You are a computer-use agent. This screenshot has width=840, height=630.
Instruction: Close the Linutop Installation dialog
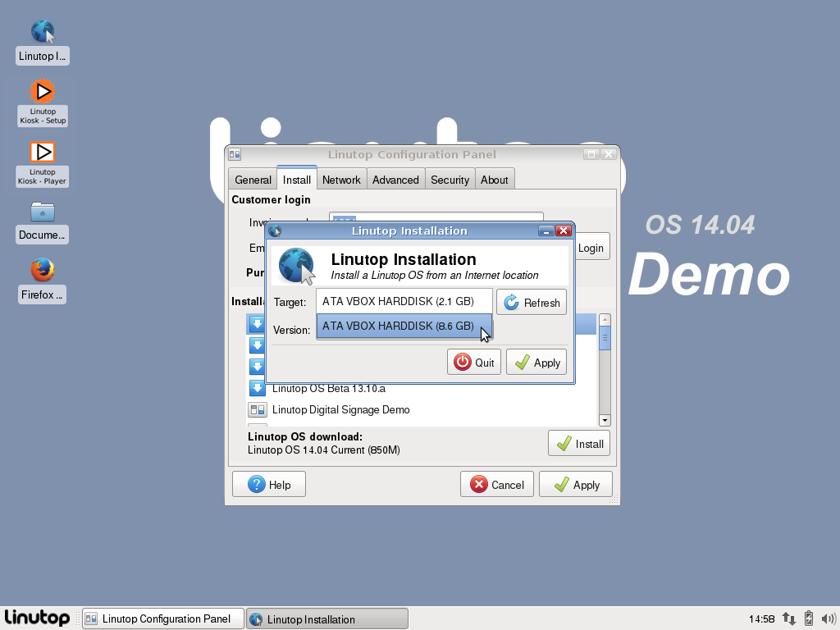(x=563, y=231)
